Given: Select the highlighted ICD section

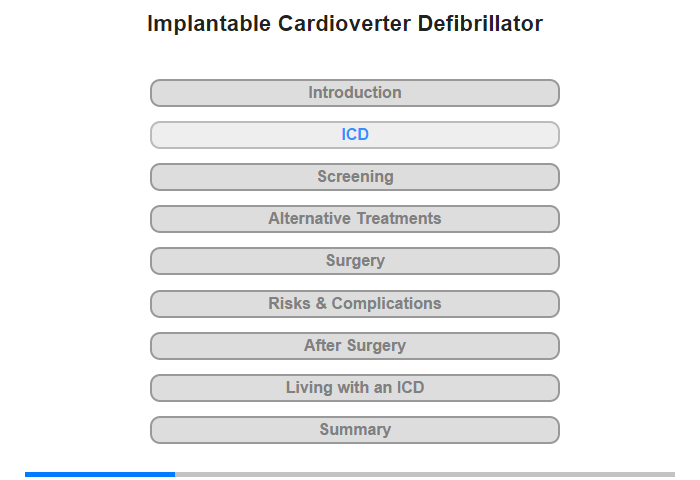Looking at the screenshot, I should (x=355, y=135).
